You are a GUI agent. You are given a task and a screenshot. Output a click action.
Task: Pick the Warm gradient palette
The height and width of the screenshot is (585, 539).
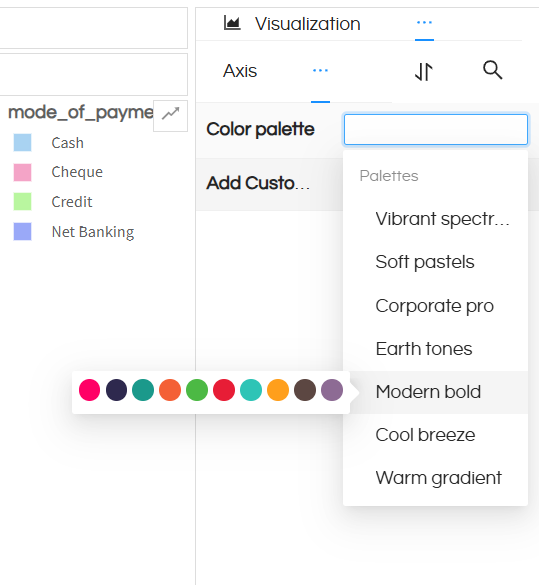coord(435,478)
